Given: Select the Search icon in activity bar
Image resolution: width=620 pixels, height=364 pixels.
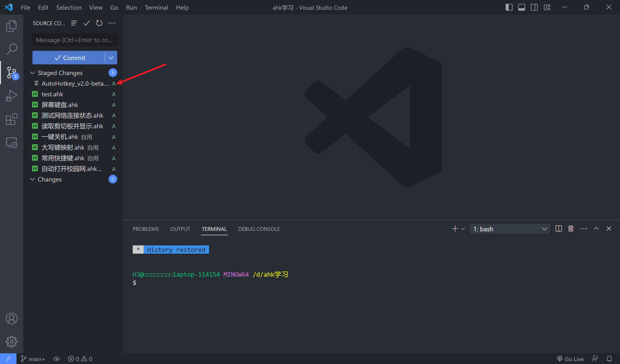Looking at the screenshot, I should click(11, 49).
